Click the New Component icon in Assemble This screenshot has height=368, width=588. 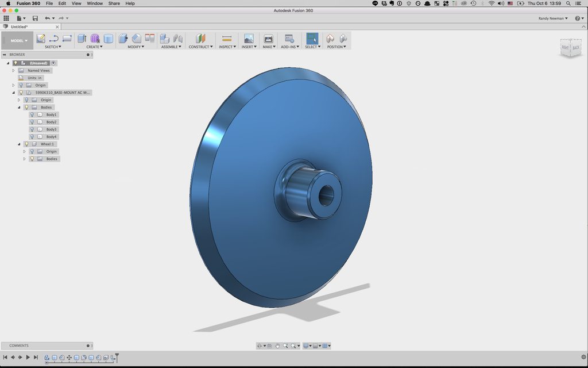165,39
